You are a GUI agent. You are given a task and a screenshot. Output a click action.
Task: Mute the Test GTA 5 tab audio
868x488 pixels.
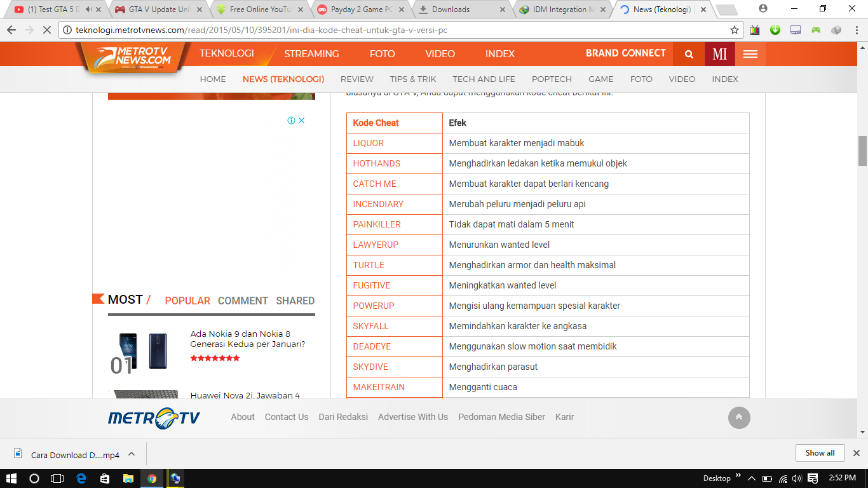pyautogui.click(x=88, y=10)
